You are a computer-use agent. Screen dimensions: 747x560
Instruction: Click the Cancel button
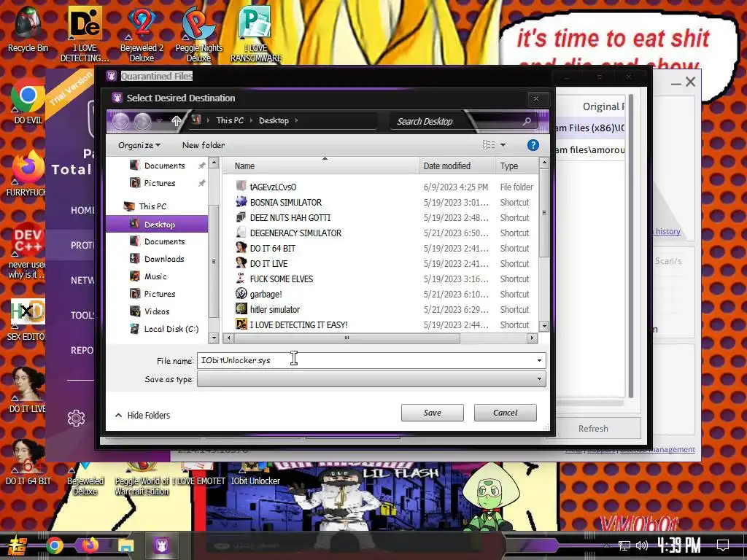point(505,413)
